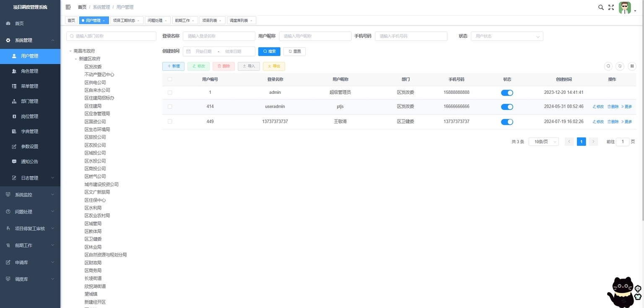The image size is (644, 308).
Task: Open the 用户状态 dropdown
Action: (x=507, y=36)
